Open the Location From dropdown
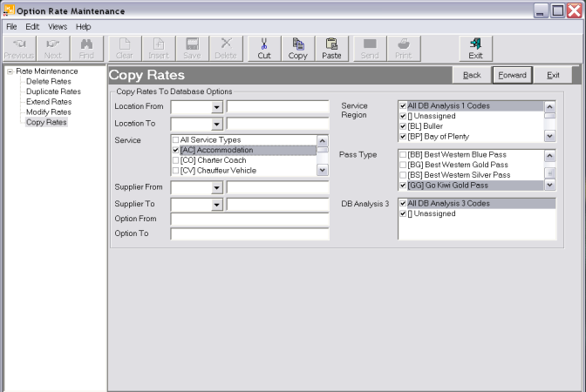Image resolution: width=586 pixels, height=392 pixels. point(217,107)
